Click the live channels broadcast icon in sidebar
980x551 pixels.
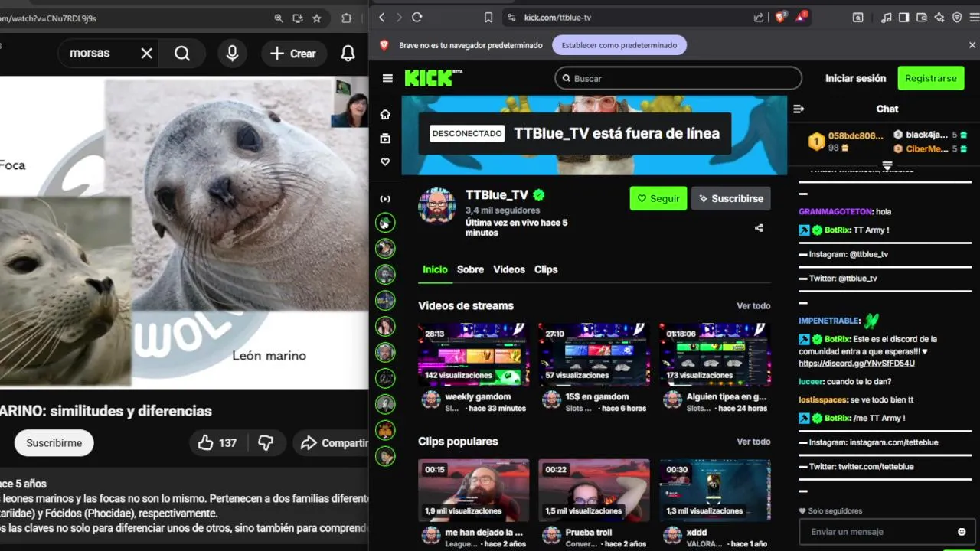[385, 199]
